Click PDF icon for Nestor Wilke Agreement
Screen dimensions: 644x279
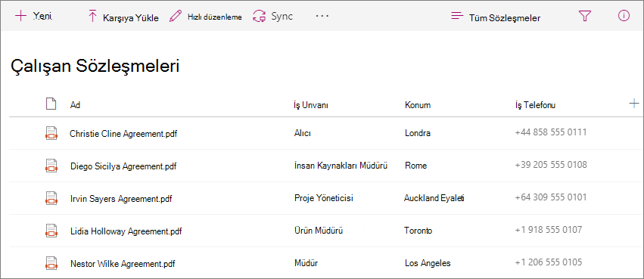click(51, 262)
